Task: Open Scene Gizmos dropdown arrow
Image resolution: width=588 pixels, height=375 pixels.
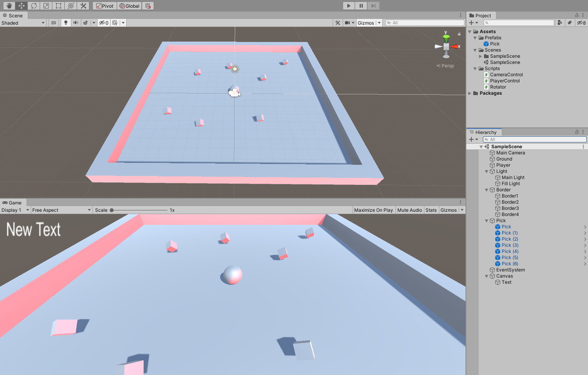Action: pyautogui.click(x=379, y=23)
